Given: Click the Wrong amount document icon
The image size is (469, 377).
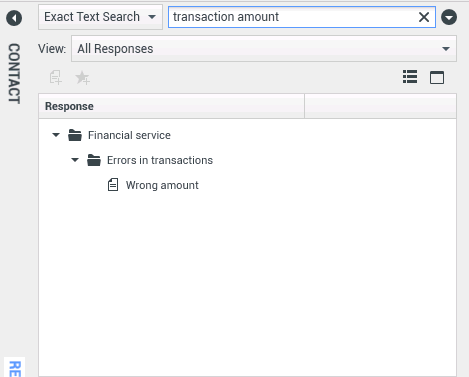Looking at the screenshot, I should (113, 185).
